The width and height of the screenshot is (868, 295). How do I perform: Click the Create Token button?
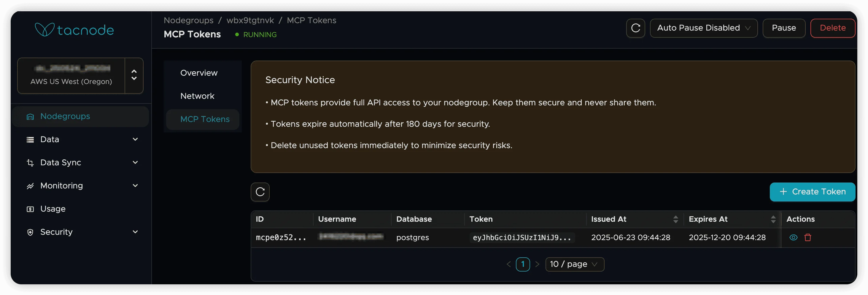click(x=812, y=192)
